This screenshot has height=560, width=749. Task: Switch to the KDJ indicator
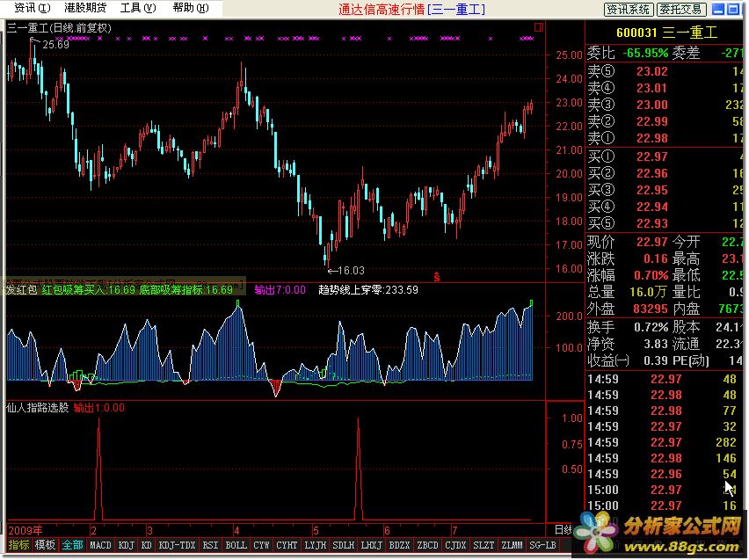(x=126, y=545)
